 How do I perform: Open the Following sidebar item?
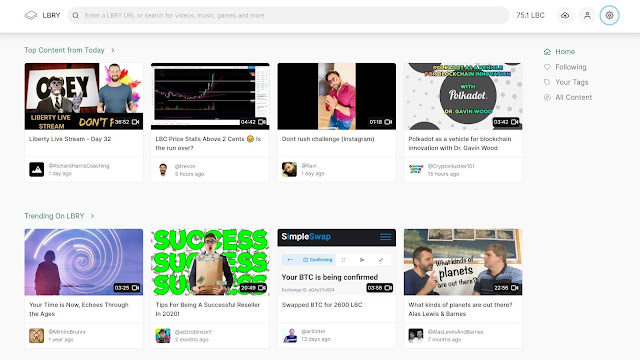pos(565,67)
